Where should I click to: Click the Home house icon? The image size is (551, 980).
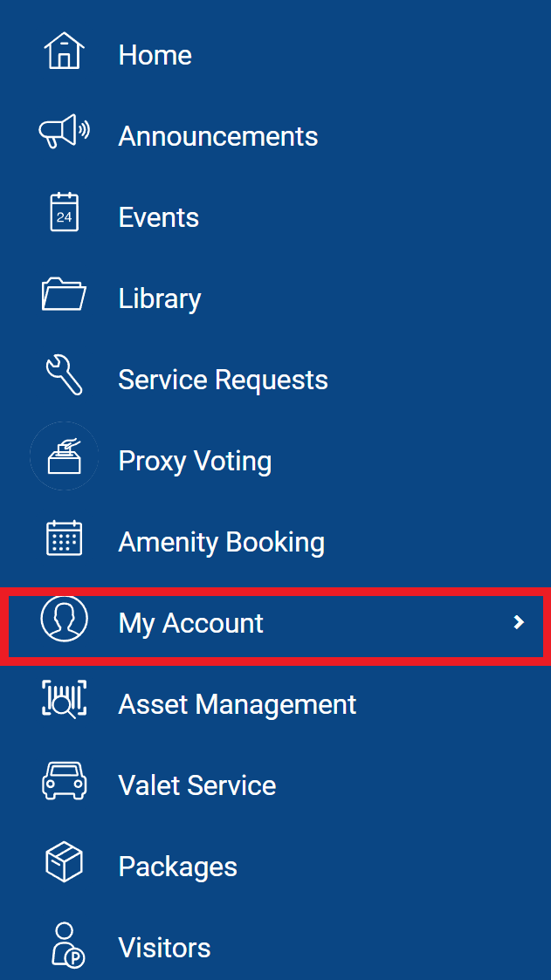64,51
